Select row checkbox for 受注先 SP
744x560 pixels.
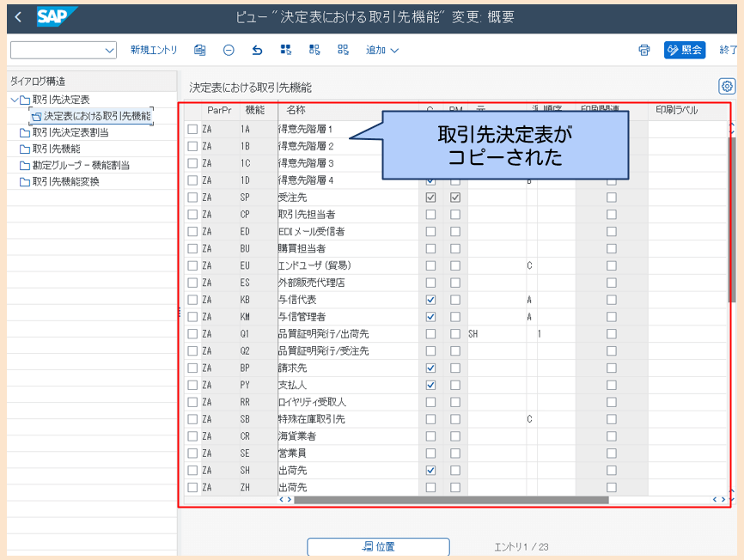click(x=192, y=198)
